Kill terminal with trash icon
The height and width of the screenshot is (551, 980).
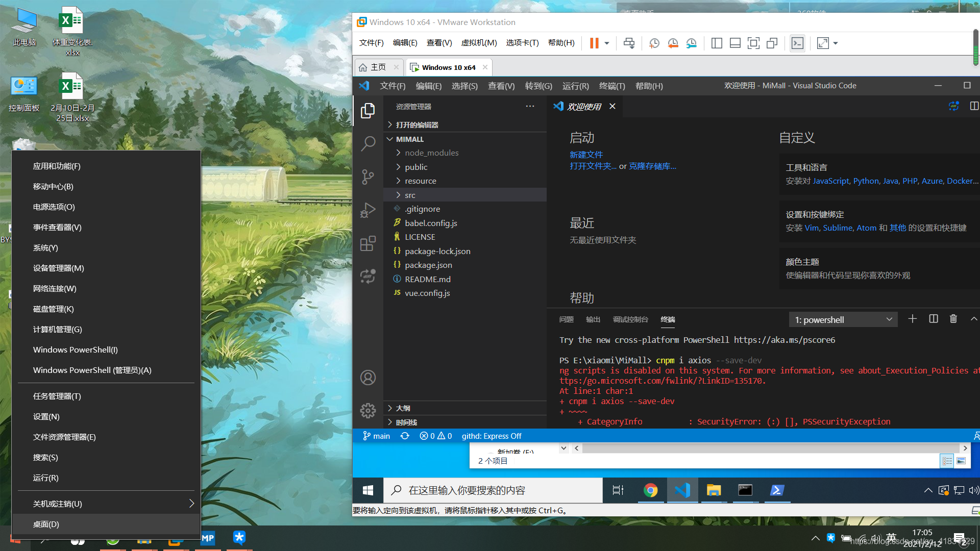953,319
